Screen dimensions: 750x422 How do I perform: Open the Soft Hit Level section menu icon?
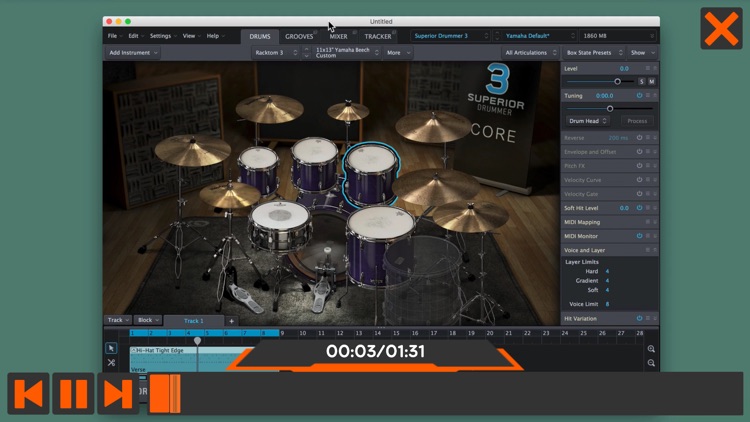coord(648,208)
